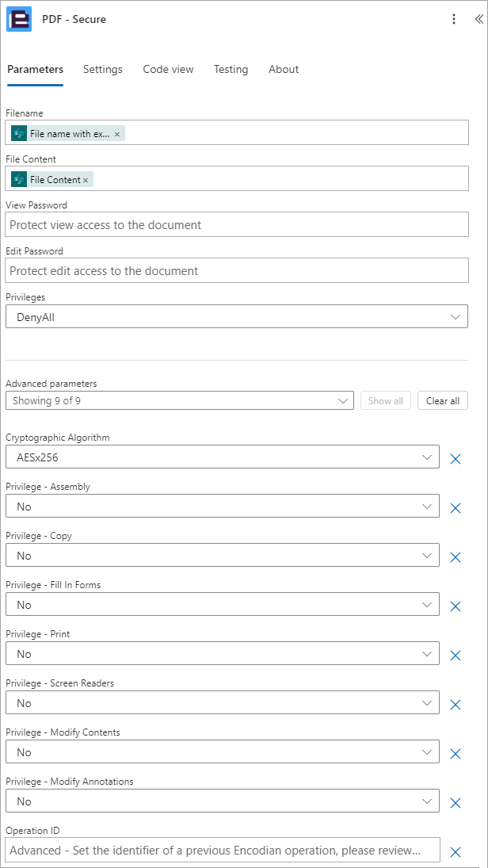
Task: Collapse the panel with double chevron icon
Action: point(478,19)
